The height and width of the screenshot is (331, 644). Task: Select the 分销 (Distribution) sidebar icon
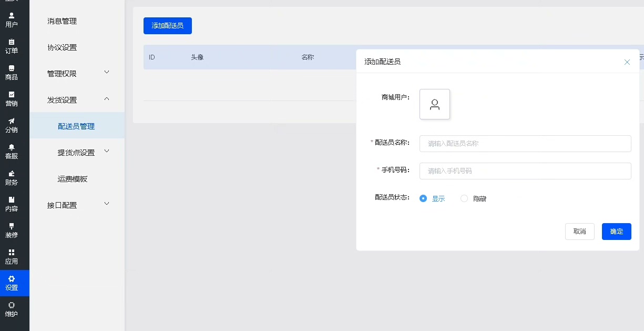12,125
